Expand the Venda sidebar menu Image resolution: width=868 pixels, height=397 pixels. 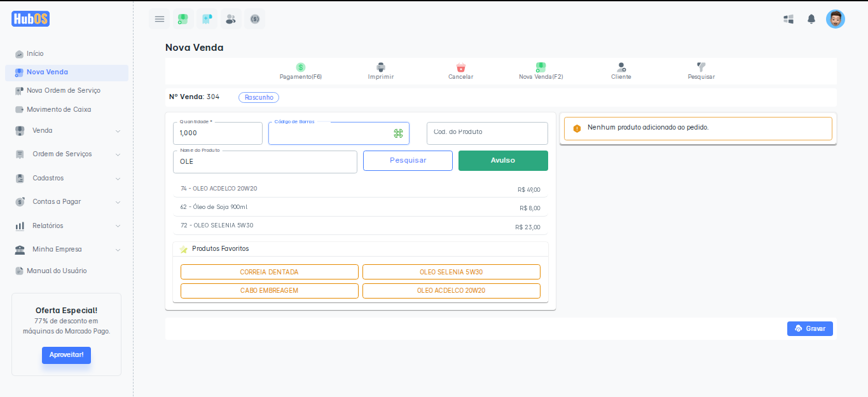[67, 131]
